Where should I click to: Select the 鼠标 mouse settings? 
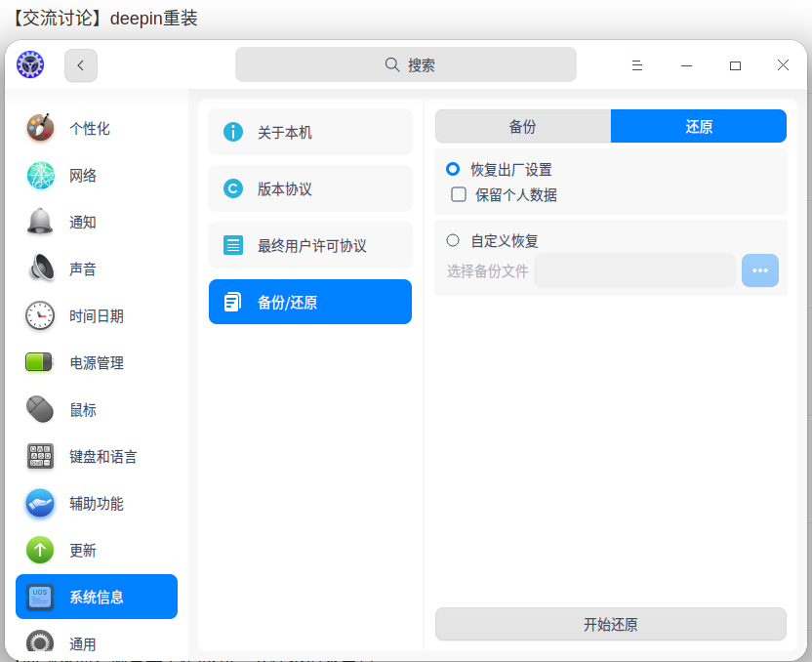tap(82, 410)
